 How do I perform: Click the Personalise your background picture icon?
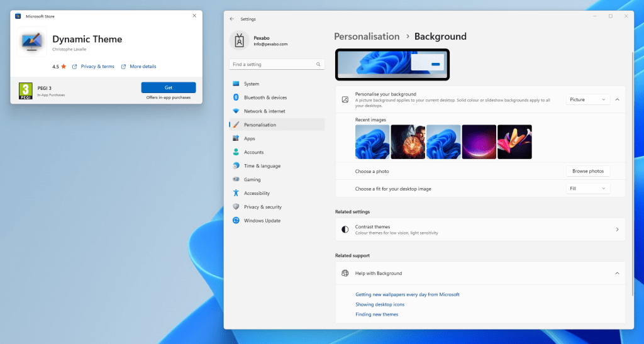tap(345, 99)
